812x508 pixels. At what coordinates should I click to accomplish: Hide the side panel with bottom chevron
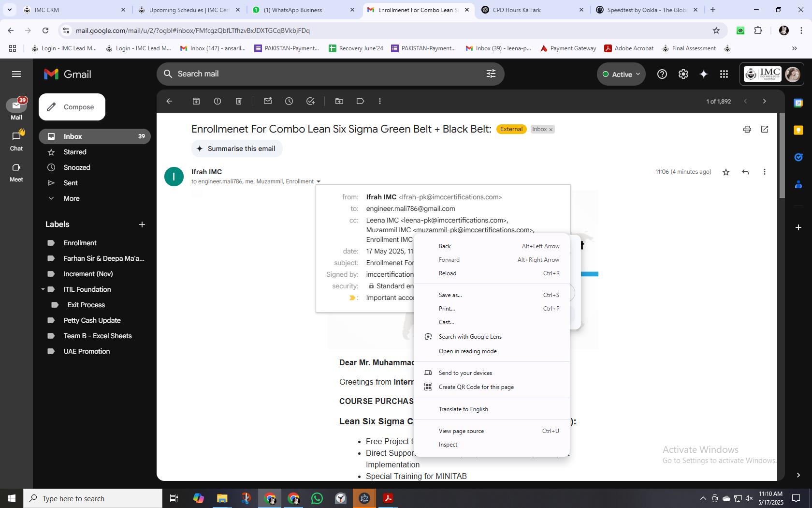click(798, 475)
